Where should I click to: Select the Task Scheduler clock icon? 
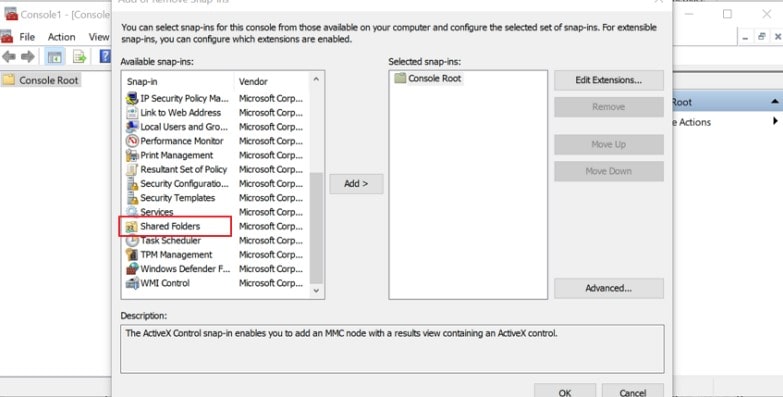pos(132,241)
